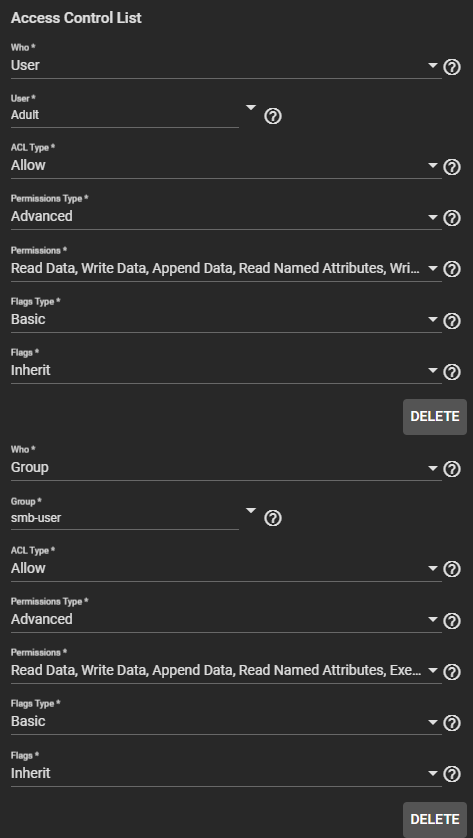Expand the Who dropdown set to User

coord(226,65)
